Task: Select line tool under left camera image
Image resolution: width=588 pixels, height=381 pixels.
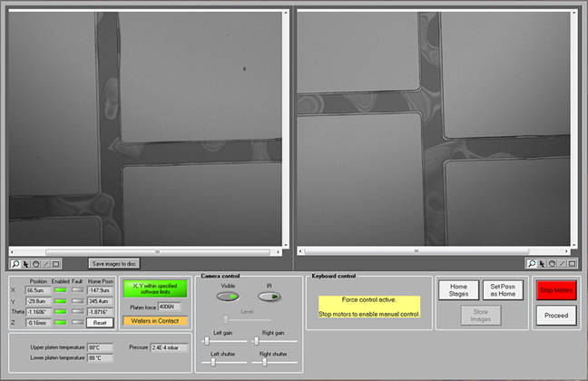Action: [45, 264]
